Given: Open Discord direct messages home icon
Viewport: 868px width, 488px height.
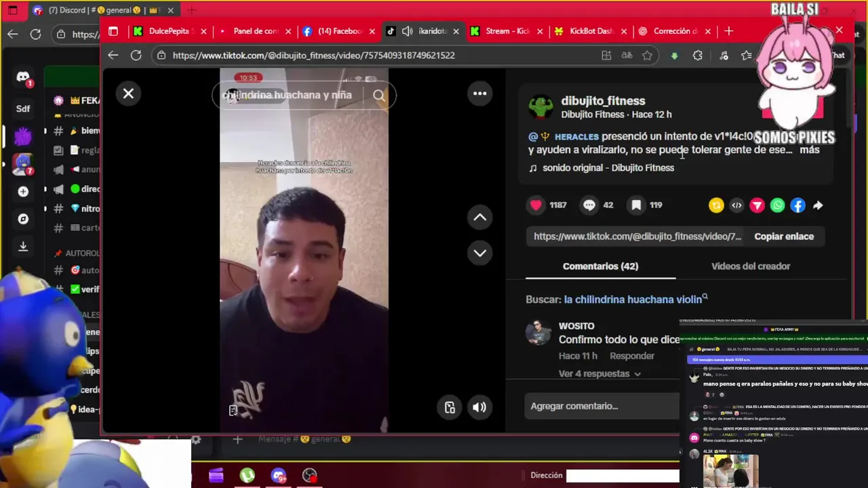Looking at the screenshot, I should click(x=23, y=79).
